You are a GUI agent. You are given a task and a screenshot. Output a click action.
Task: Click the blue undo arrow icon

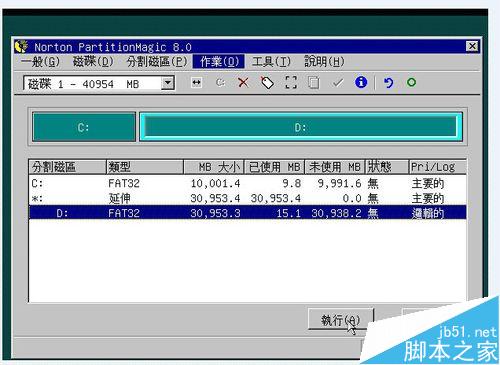pos(388,82)
